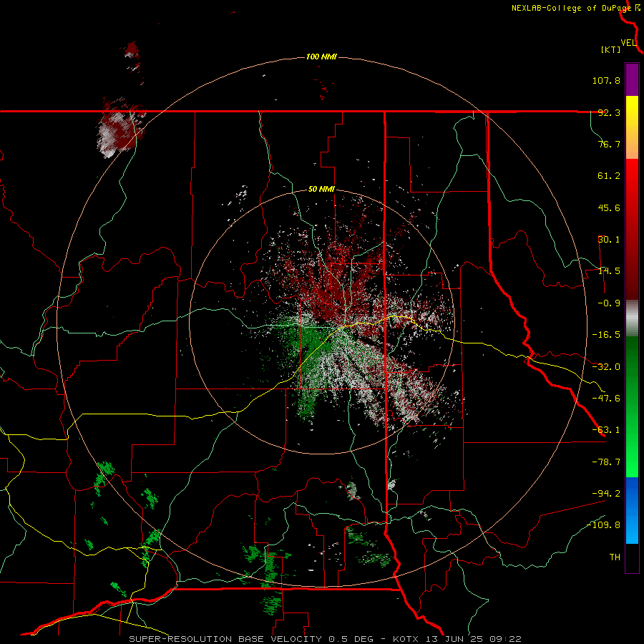Click the 45.6 velocity scale value
This screenshot has width=644, height=644.
tap(609, 208)
